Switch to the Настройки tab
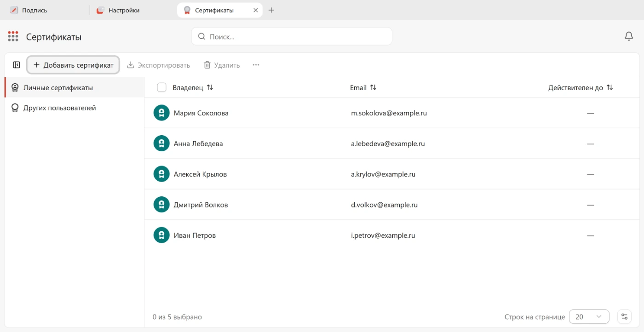644x332 pixels. point(133,10)
